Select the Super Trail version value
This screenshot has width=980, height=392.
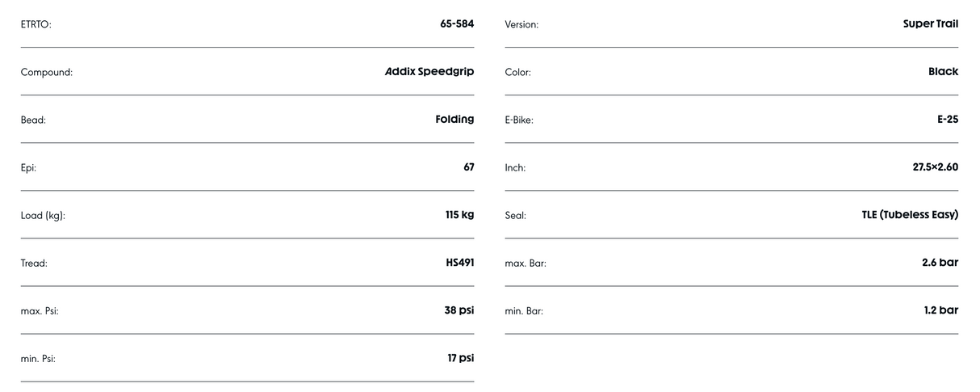[x=931, y=23]
